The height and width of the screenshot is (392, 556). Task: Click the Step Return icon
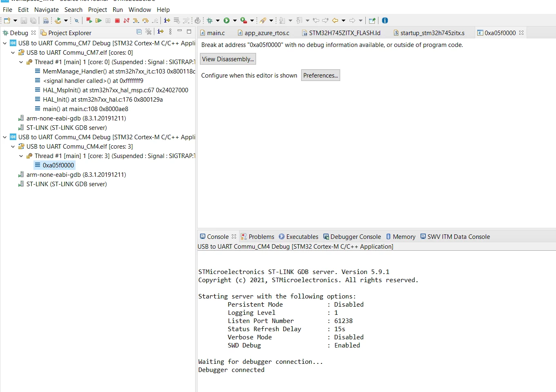[x=155, y=20]
